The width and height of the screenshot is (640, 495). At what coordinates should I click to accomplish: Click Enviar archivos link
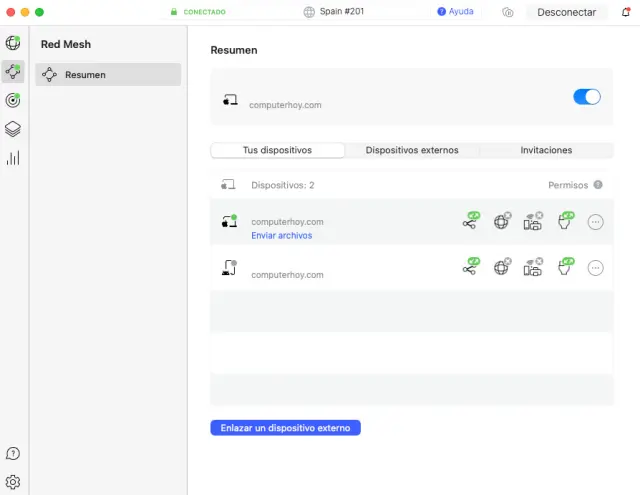(x=282, y=235)
